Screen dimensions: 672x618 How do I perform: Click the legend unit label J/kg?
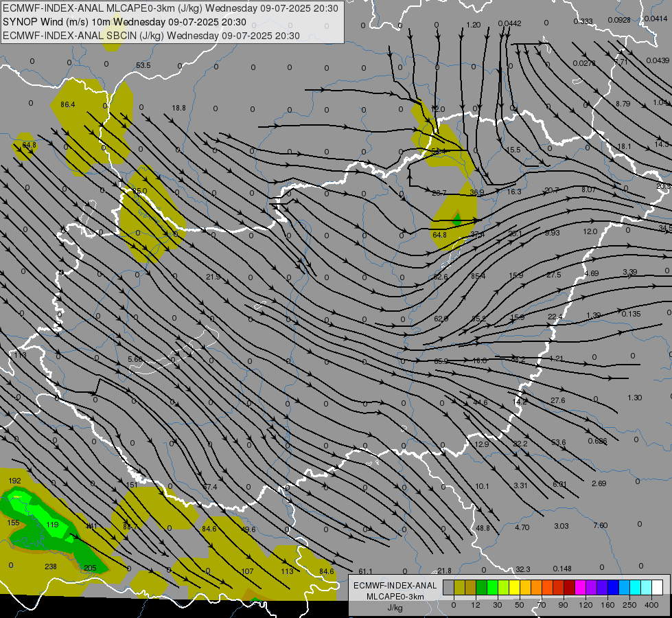[395, 608]
